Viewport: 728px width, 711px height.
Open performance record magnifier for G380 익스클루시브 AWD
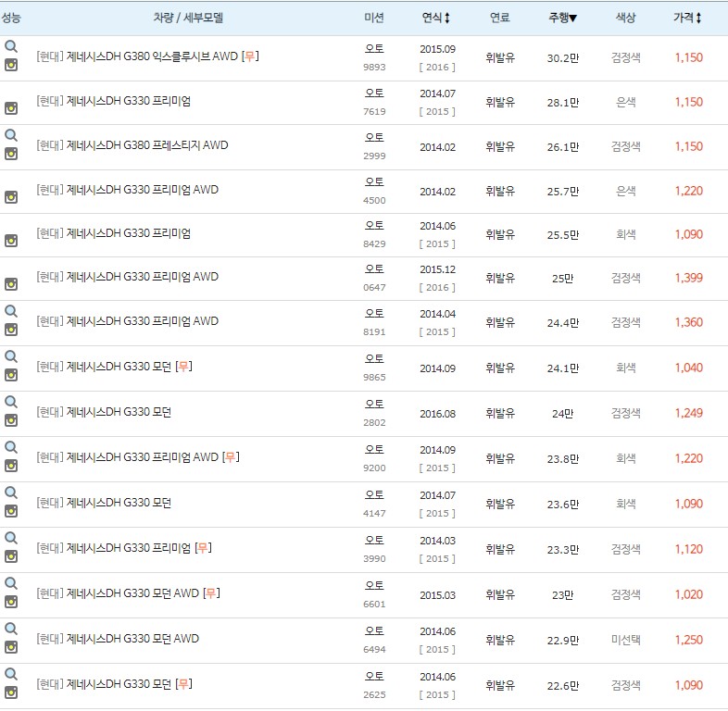(x=11, y=46)
